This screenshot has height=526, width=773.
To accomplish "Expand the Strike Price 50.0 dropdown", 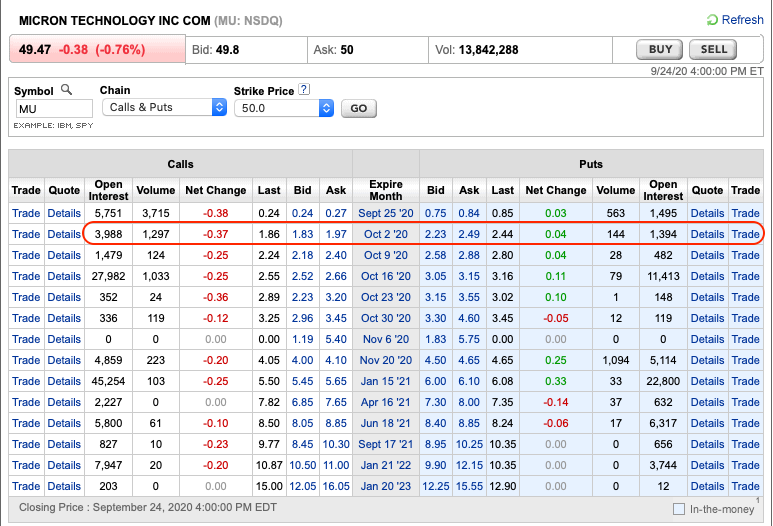I will pos(284,107).
